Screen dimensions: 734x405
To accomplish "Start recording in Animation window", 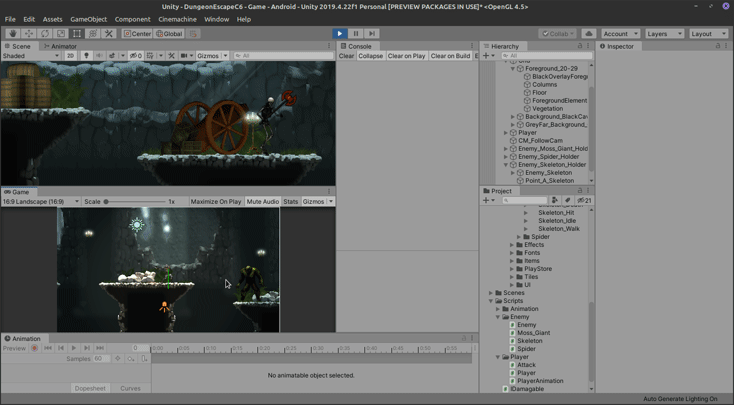I will tap(34, 348).
